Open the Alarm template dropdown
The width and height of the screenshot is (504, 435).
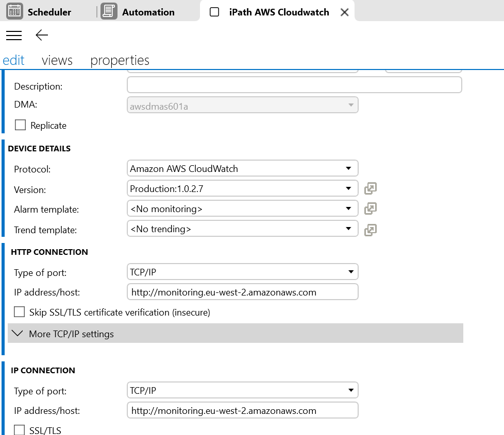(x=242, y=208)
